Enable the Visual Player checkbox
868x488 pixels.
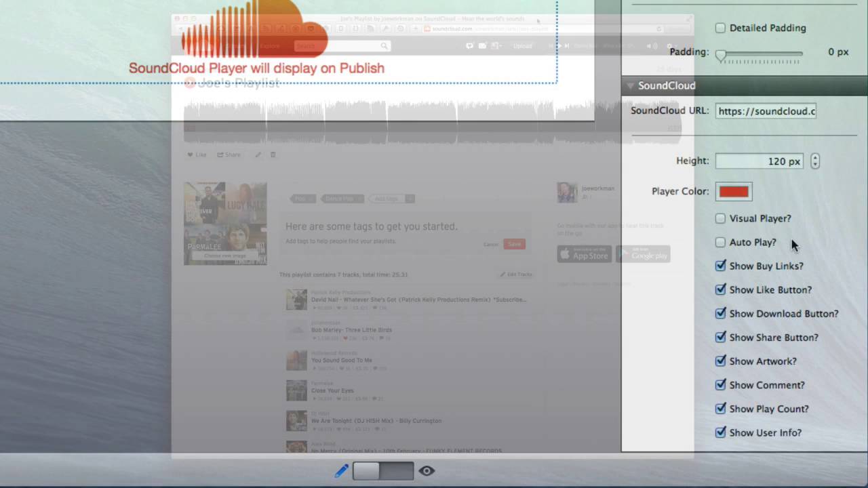pos(720,218)
